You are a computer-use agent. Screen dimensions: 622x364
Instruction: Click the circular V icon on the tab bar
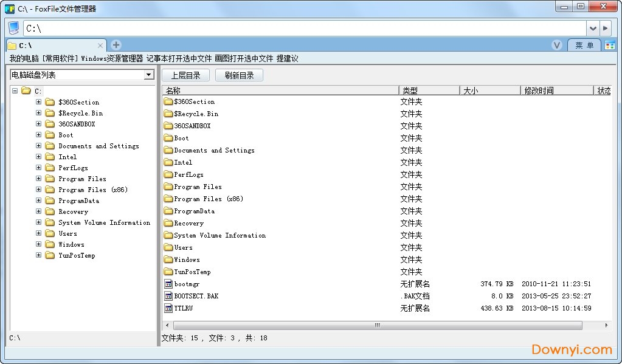point(556,44)
